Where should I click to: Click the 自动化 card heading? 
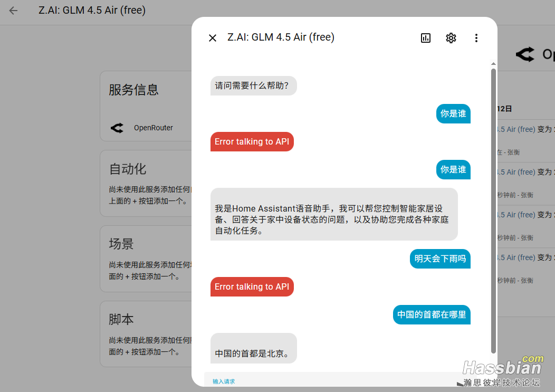(128, 169)
